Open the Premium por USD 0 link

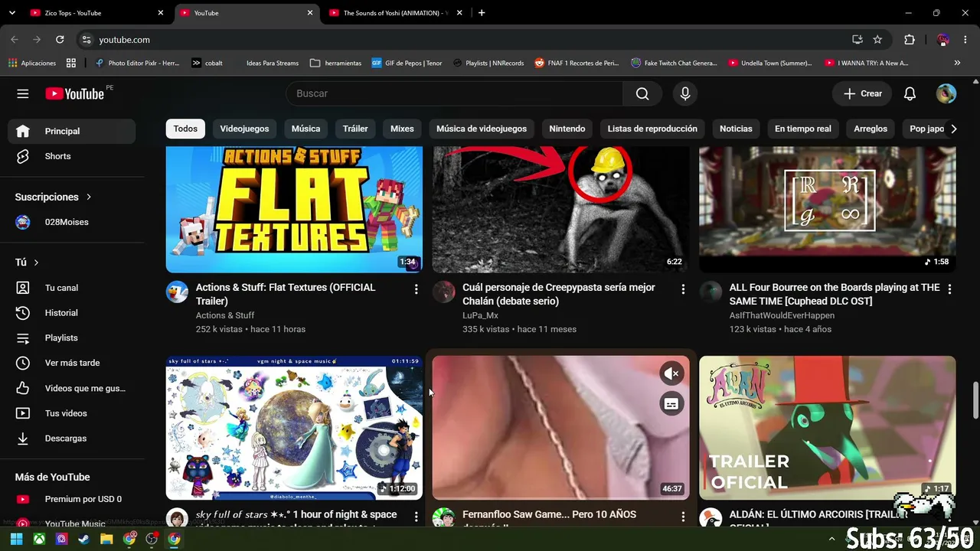coord(72,499)
